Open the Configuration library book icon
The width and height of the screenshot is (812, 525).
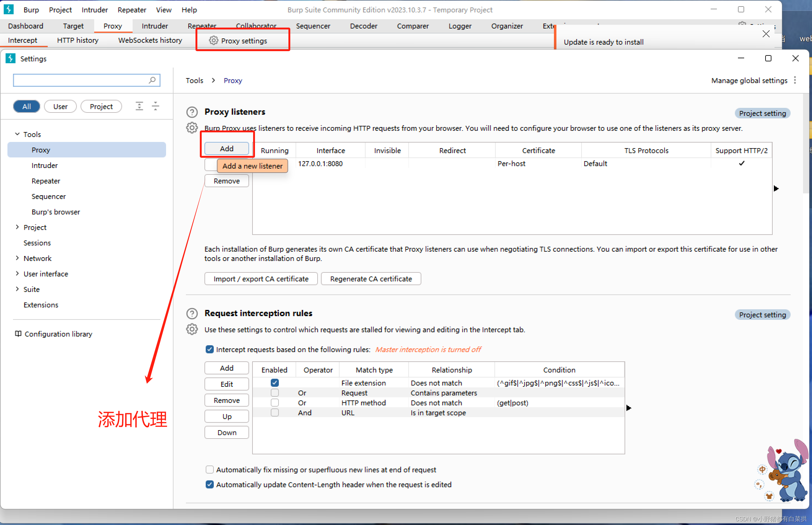click(18, 334)
